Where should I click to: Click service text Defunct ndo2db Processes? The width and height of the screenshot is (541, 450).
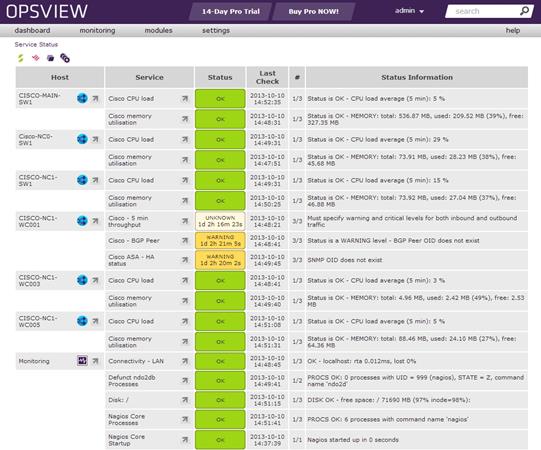[x=131, y=381]
